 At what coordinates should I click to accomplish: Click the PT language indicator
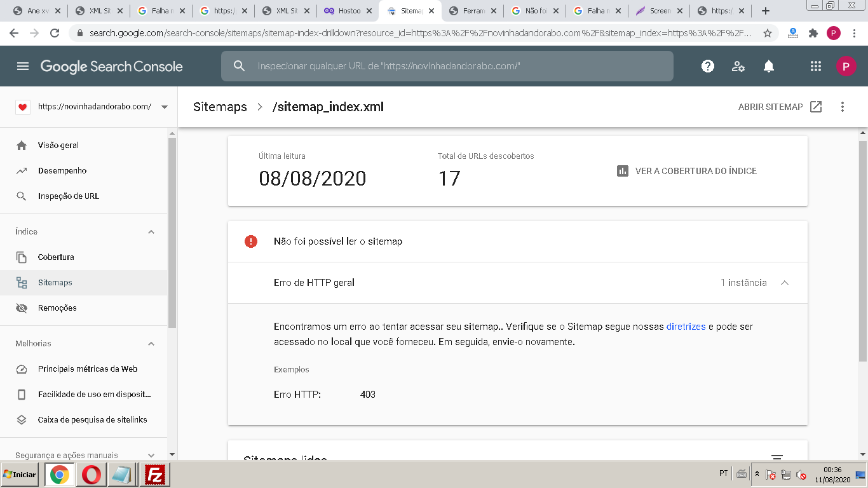pyautogui.click(x=723, y=474)
